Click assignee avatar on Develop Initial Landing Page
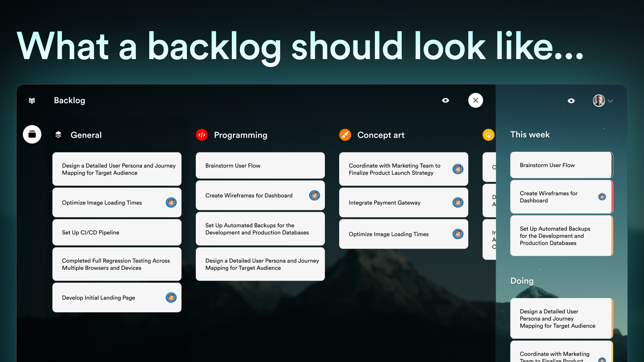644x362 pixels. point(171,298)
